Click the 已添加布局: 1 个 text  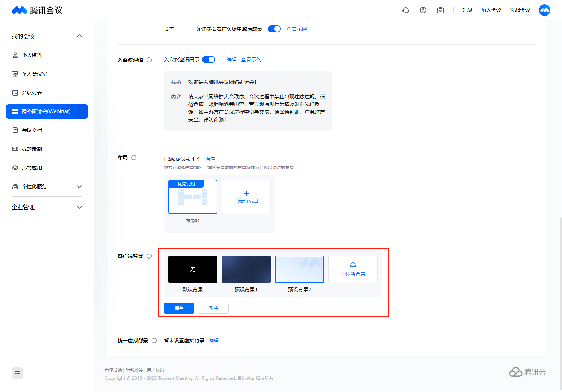pos(183,159)
